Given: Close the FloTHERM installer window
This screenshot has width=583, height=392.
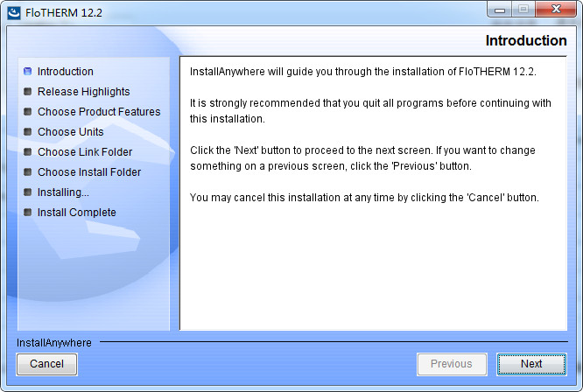Looking at the screenshot, I should click(x=554, y=9).
